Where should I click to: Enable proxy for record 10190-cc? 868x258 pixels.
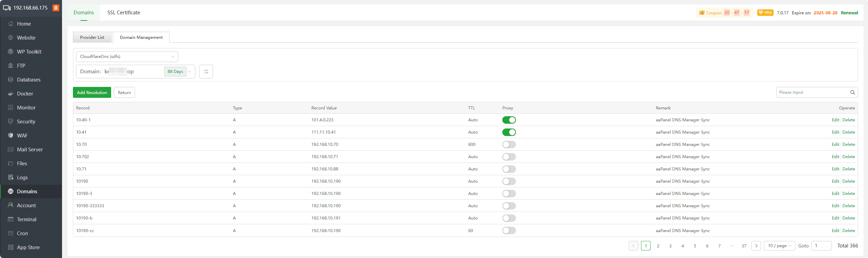pyautogui.click(x=509, y=230)
